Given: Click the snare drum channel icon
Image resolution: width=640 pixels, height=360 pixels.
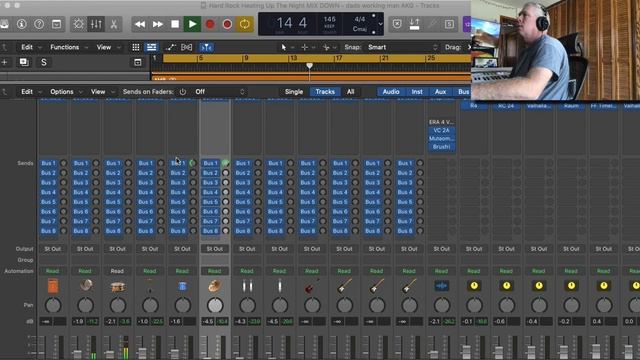Looking at the screenshot, I should click(118, 286).
